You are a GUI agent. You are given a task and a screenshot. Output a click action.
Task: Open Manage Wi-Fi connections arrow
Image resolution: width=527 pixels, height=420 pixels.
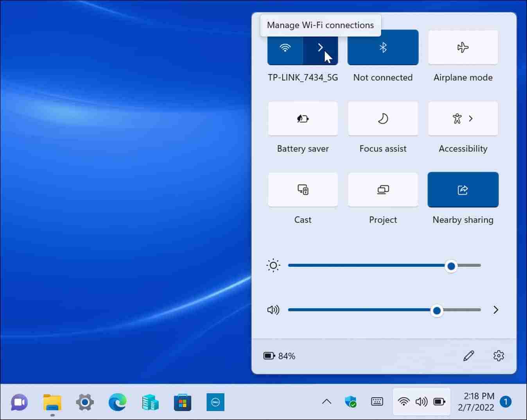click(x=320, y=48)
